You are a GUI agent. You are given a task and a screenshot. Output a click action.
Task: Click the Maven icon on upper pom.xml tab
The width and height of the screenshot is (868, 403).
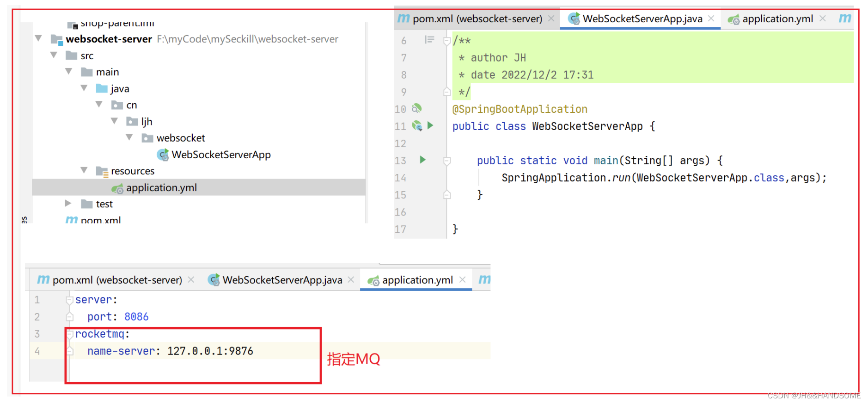(x=403, y=19)
